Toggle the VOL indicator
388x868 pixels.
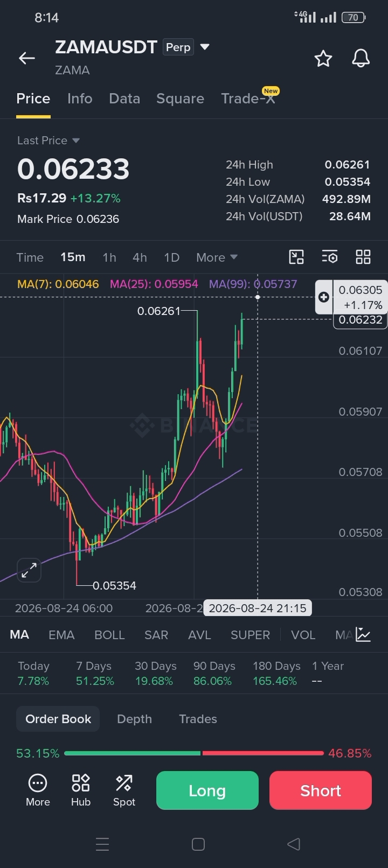pos(303,635)
